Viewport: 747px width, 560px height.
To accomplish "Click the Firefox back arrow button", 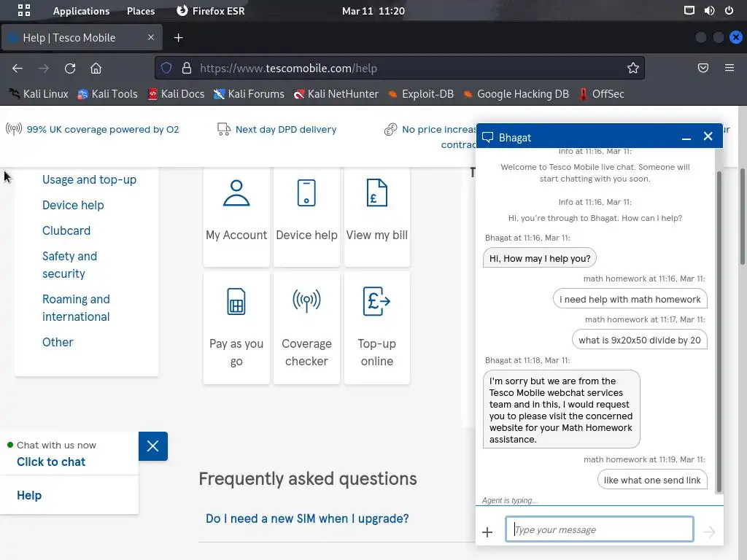I will coord(18,68).
